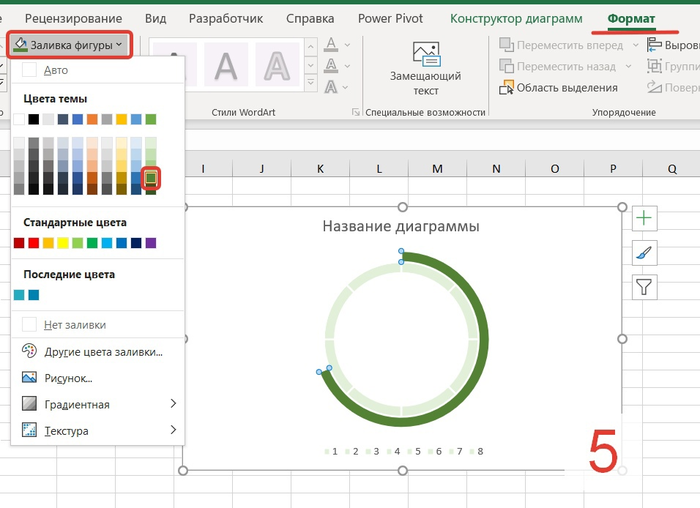700x508 pixels.
Task: Pick the orange theme color swatch
Action: pyautogui.click(x=92, y=119)
